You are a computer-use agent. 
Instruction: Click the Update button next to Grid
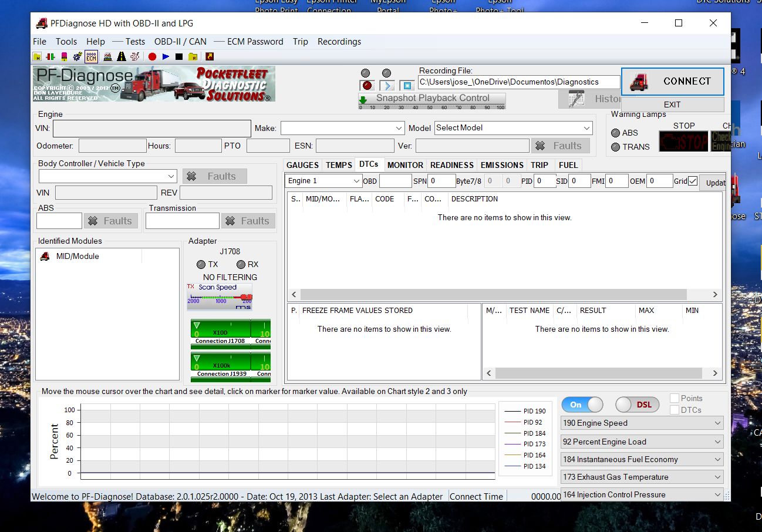coord(712,182)
